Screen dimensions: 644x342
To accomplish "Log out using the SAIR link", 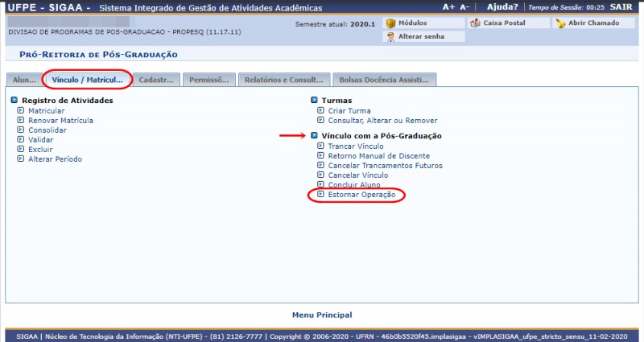I will tap(621, 6).
